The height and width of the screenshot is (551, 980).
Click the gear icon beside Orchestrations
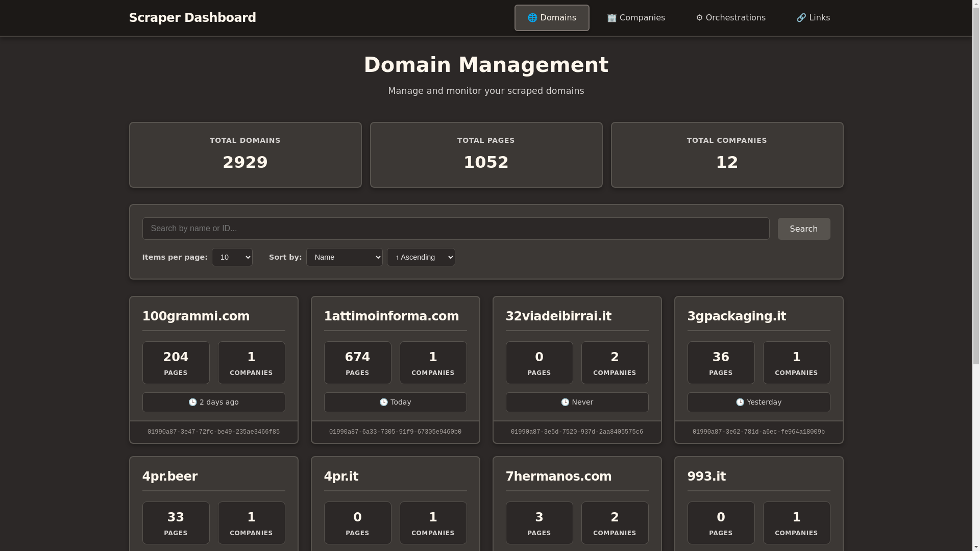point(699,18)
